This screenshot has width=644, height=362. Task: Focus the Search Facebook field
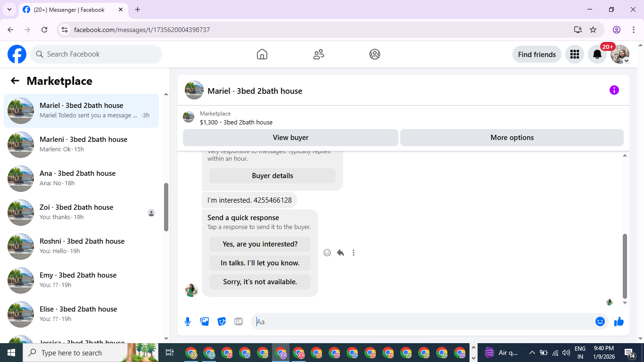[96, 54]
